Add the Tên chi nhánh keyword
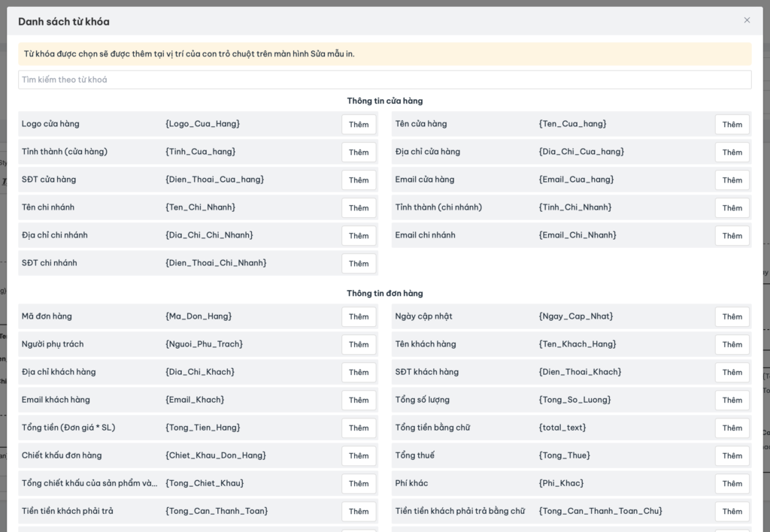This screenshot has height=532, width=770. 359,208
